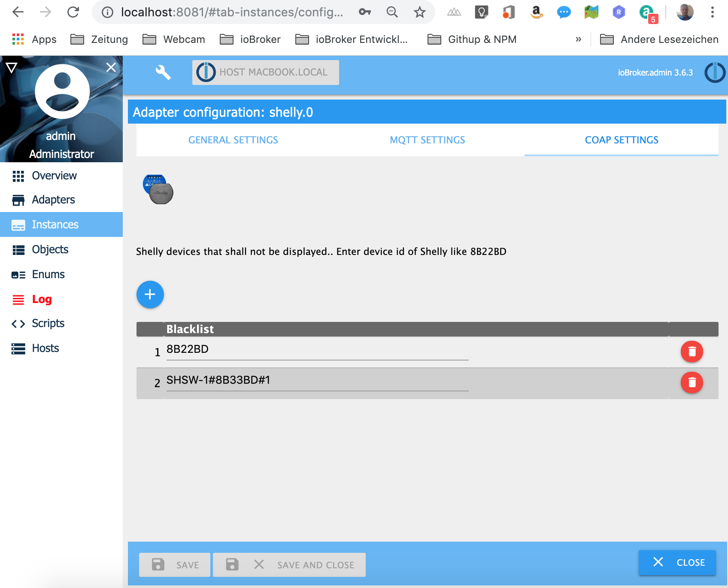This screenshot has height=588, width=728.
Task: Open the ioBroker Entwickl... bookmark folder
Action: pyautogui.click(x=351, y=39)
